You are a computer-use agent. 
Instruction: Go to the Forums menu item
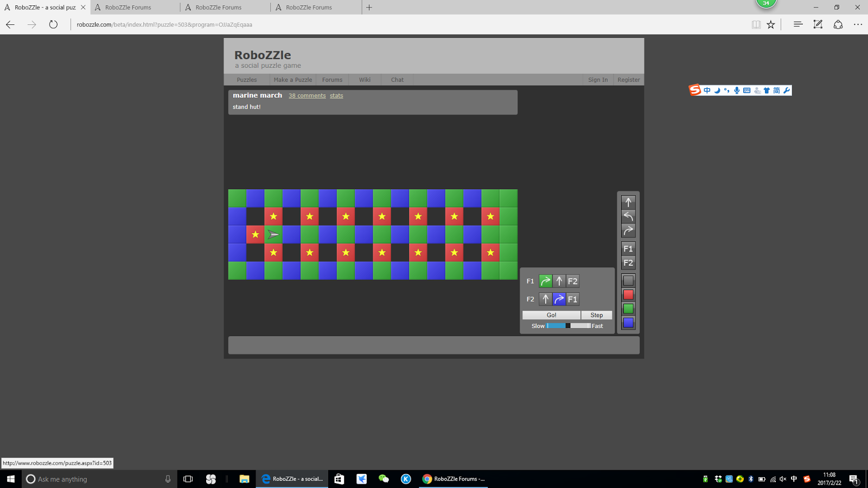click(332, 80)
